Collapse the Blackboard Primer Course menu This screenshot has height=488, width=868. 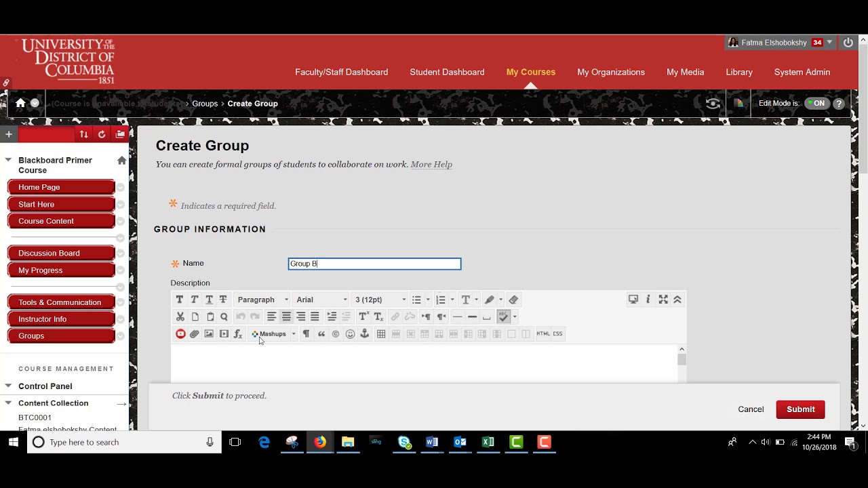click(8, 160)
